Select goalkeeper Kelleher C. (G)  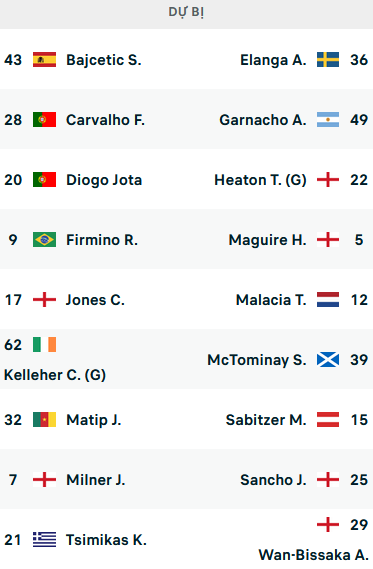[x=55, y=375]
